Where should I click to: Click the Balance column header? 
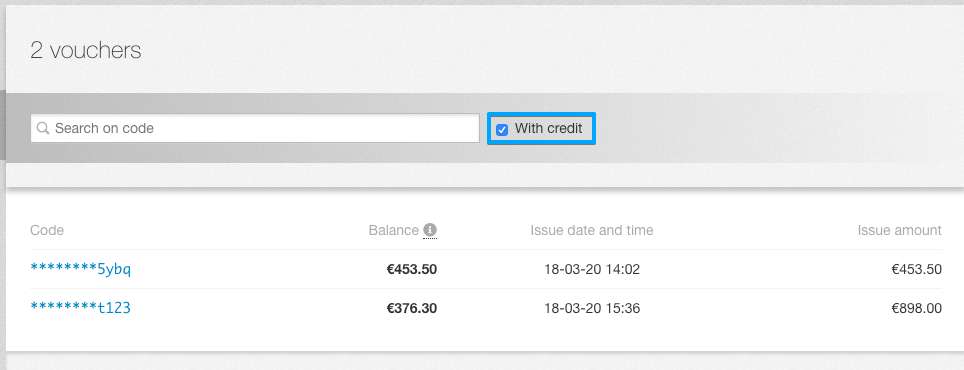click(x=393, y=230)
